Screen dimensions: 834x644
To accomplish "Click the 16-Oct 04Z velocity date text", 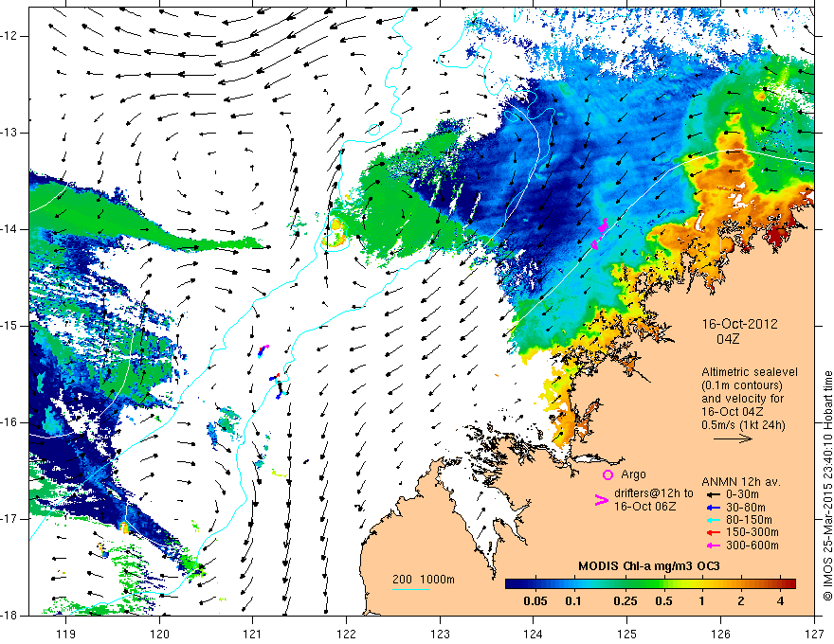I will (x=733, y=412).
